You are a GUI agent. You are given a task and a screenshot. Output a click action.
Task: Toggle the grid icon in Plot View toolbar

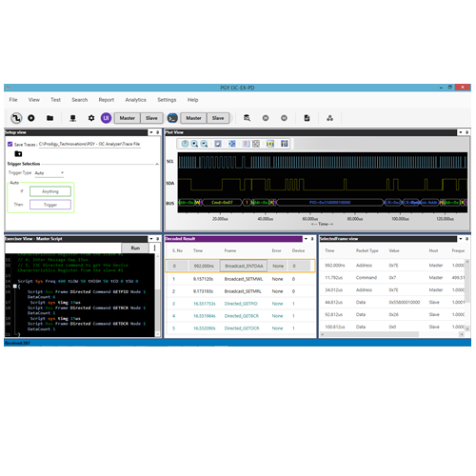[256, 144]
